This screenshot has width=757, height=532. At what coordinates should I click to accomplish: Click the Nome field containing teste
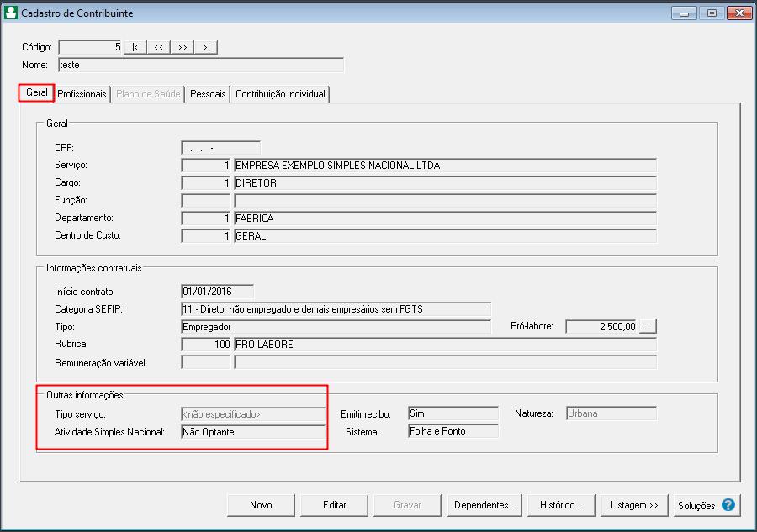click(x=201, y=65)
